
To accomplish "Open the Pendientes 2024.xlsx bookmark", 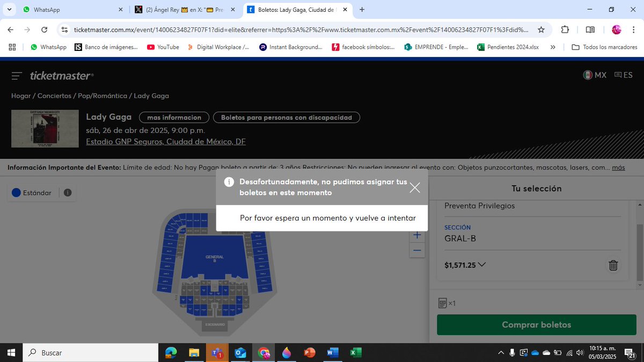I will 508,47.
